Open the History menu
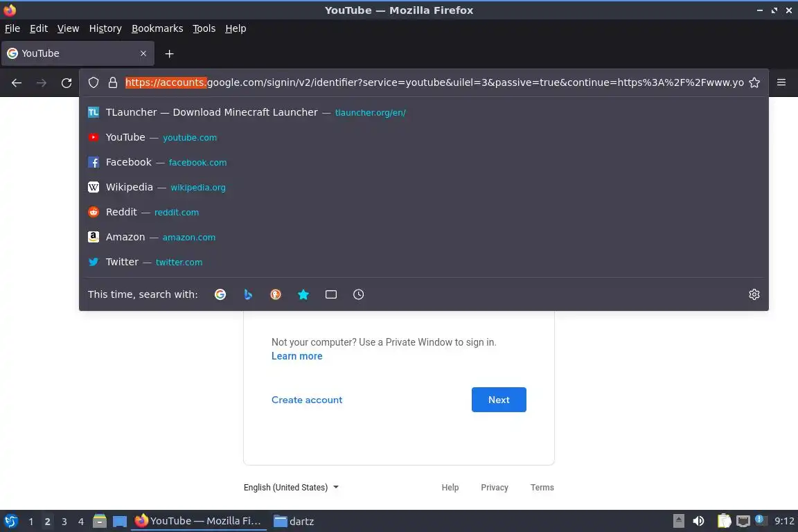798x532 pixels. pyautogui.click(x=105, y=28)
